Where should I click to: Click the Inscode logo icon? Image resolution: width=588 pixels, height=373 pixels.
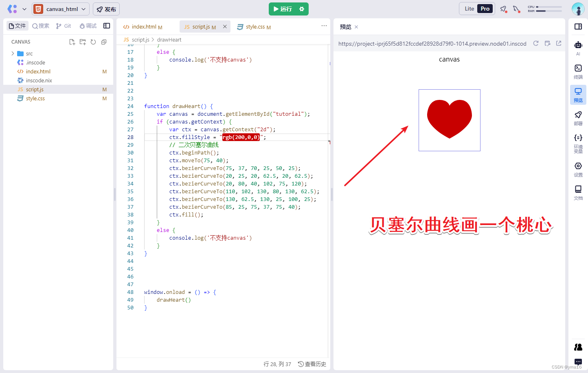[12, 9]
